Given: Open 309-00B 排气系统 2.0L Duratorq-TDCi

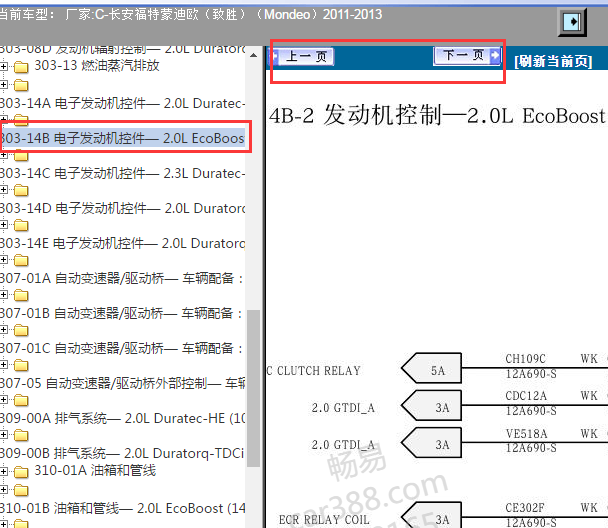Looking at the screenshot, I should coord(123,453).
